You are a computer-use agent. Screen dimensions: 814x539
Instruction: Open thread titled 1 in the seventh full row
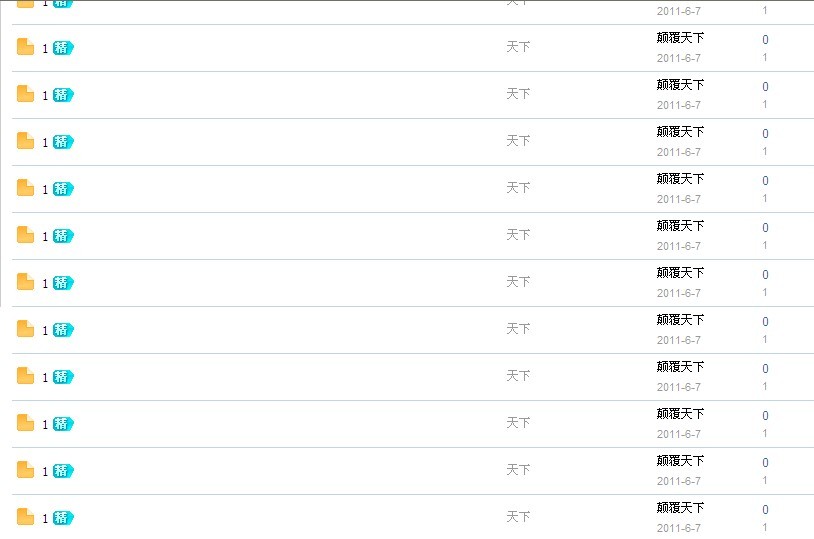click(45, 330)
